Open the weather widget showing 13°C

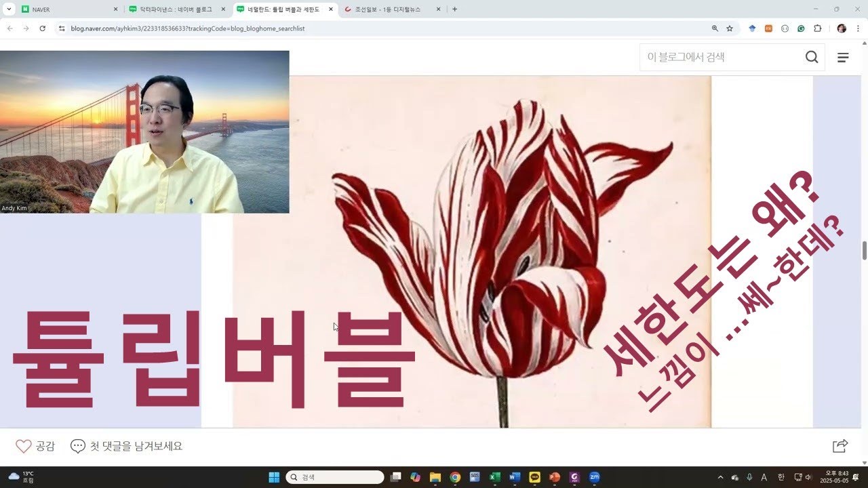21,476
